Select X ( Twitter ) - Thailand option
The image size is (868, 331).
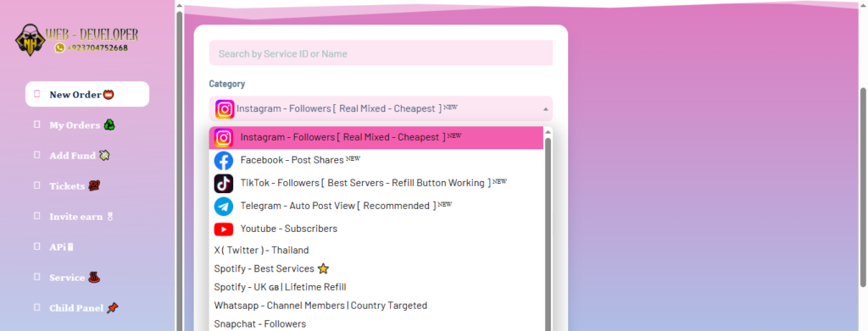click(376, 251)
